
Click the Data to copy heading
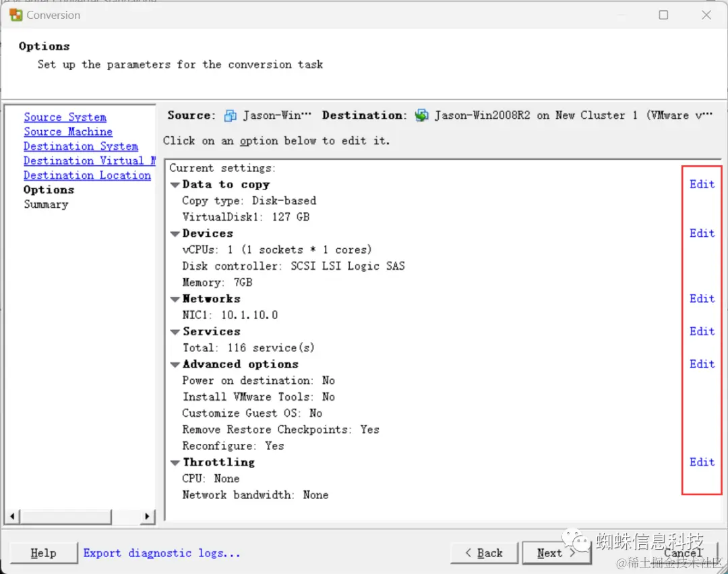point(226,184)
